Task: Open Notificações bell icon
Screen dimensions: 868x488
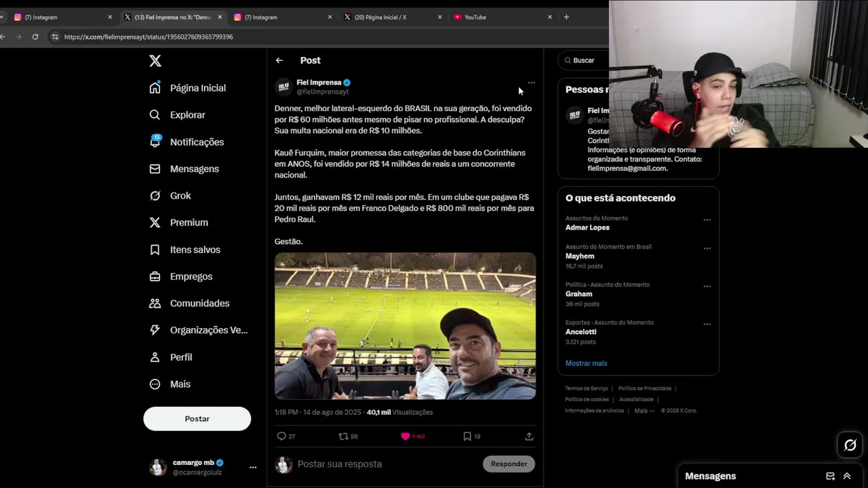Action: [x=155, y=142]
